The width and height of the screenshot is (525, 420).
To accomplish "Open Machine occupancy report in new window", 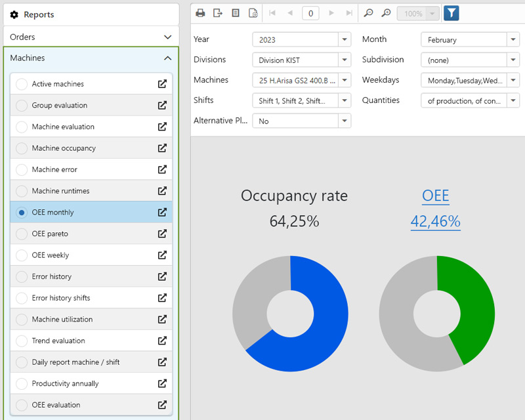I will (x=161, y=148).
